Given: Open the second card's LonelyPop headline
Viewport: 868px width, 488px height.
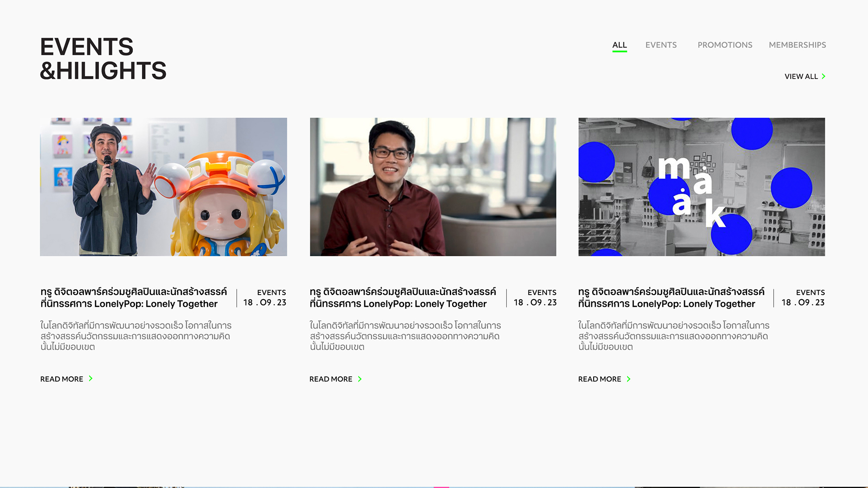Looking at the screenshot, I should [x=403, y=298].
